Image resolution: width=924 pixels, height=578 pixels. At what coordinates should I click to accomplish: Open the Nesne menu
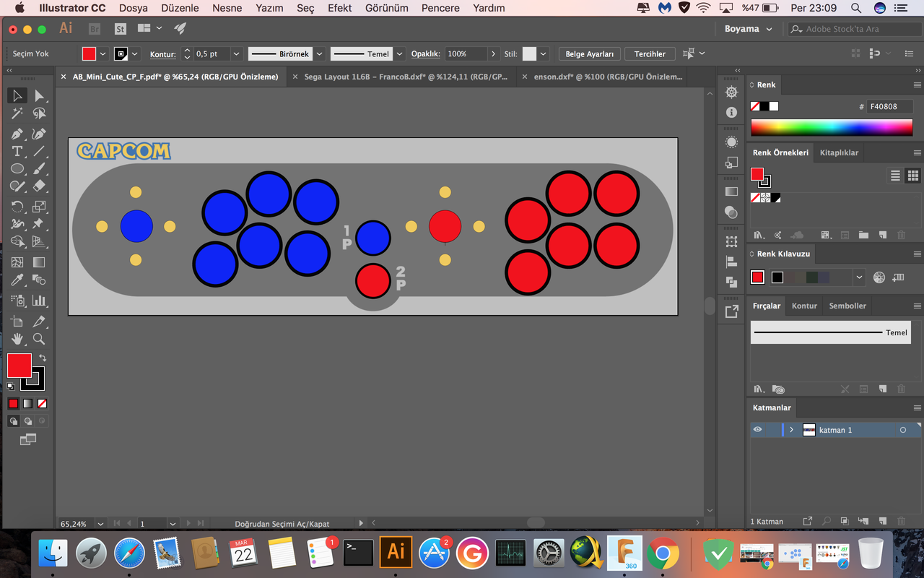pyautogui.click(x=227, y=8)
